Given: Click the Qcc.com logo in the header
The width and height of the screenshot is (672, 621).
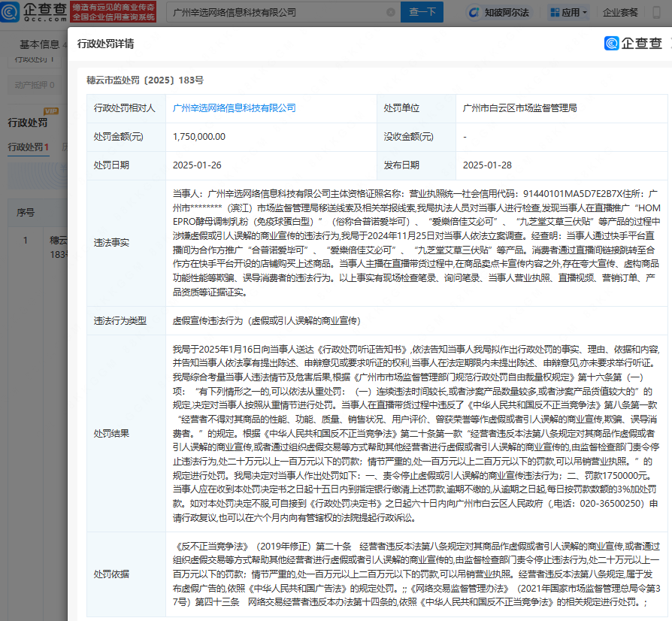Looking at the screenshot, I should pyautogui.click(x=34, y=11).
